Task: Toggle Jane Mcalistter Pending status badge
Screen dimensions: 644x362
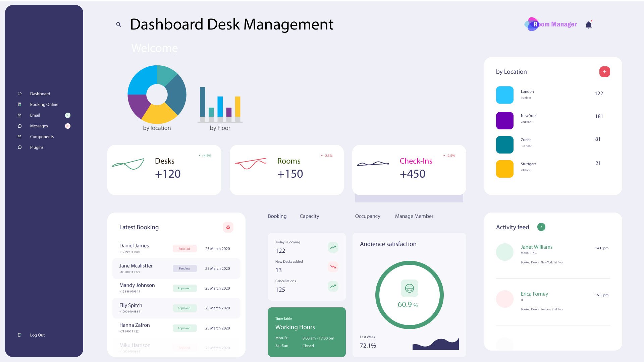Action: [x=184, y=268]
